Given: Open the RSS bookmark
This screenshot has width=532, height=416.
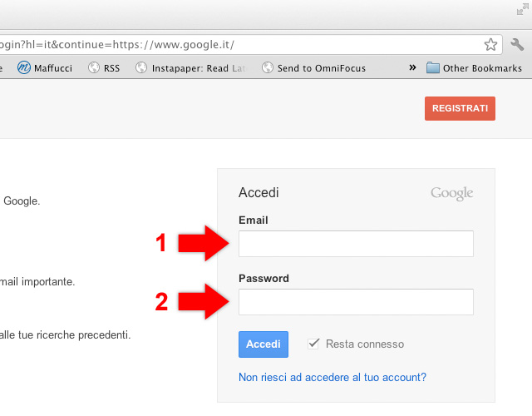Looking at the screenshot, I should coord(104,68).
